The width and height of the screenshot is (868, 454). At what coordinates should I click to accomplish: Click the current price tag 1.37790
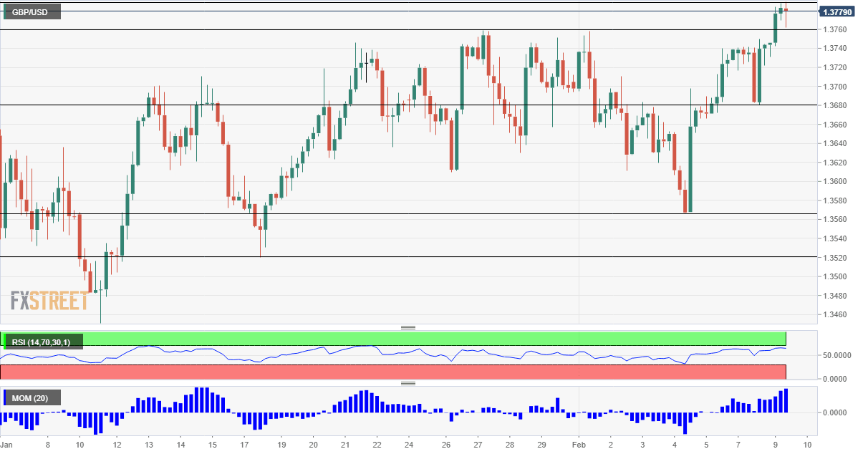836,12
